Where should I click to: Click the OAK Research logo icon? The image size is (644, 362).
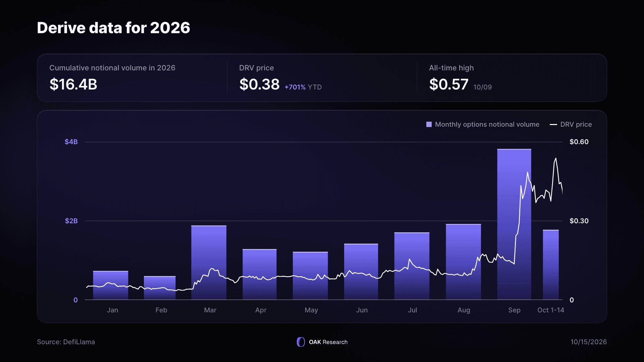tap(301, 342)
